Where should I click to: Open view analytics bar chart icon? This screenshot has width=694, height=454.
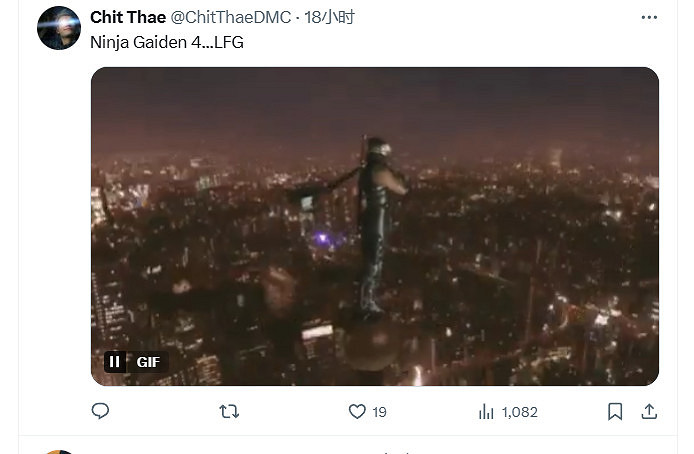[487, 411]
